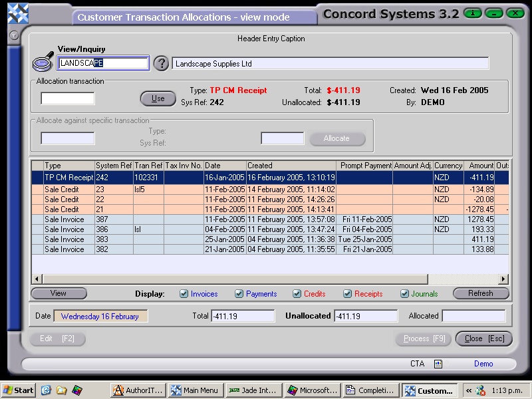Screen dimensions: 532x399
Task: Open the AuthorIT application from the taskbar
Action: coord(137,390)
